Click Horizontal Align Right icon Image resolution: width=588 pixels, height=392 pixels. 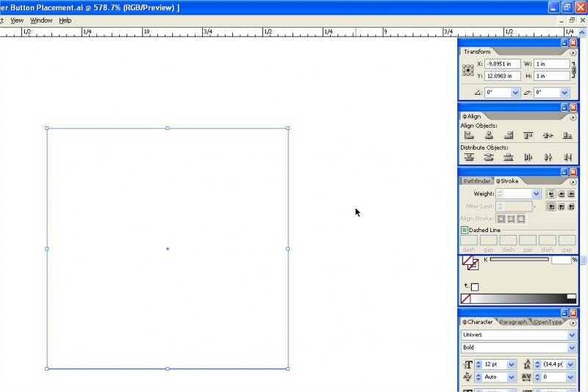509,136
